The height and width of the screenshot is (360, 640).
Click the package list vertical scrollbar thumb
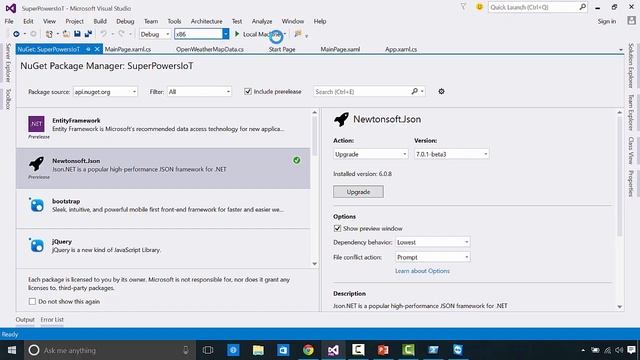[x=314, y=136]
